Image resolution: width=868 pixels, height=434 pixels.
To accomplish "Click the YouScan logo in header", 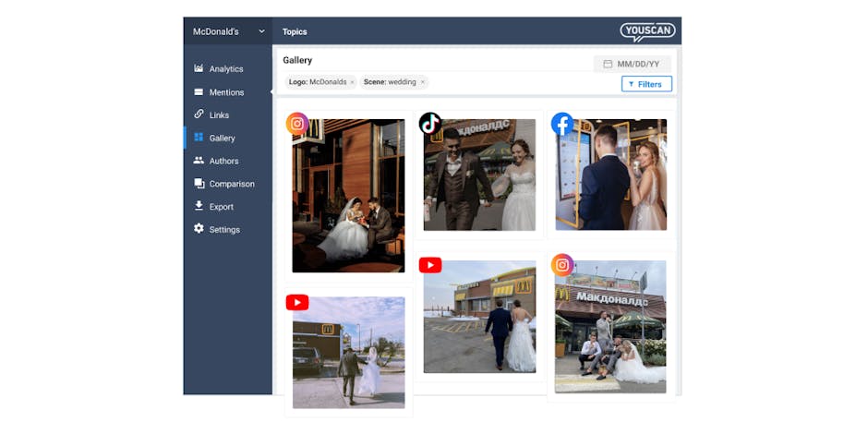I will [647, 32].
